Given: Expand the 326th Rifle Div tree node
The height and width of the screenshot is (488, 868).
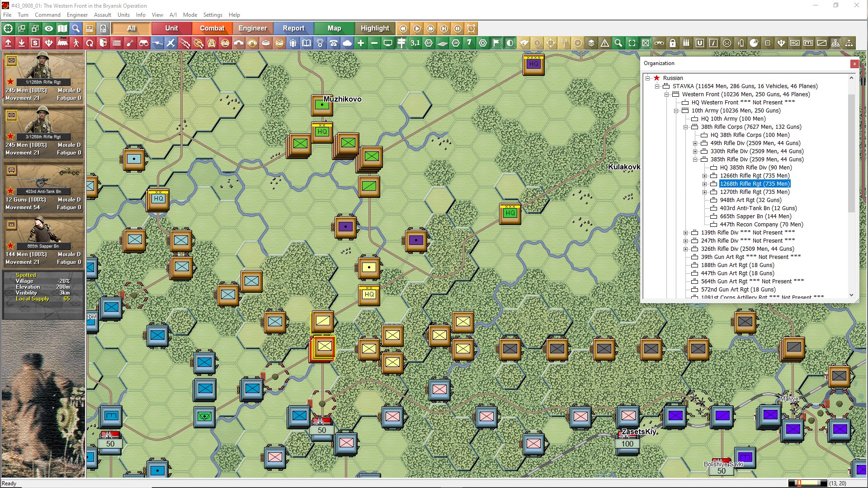Looking at the screenshot, I should (x=685, y=249).
